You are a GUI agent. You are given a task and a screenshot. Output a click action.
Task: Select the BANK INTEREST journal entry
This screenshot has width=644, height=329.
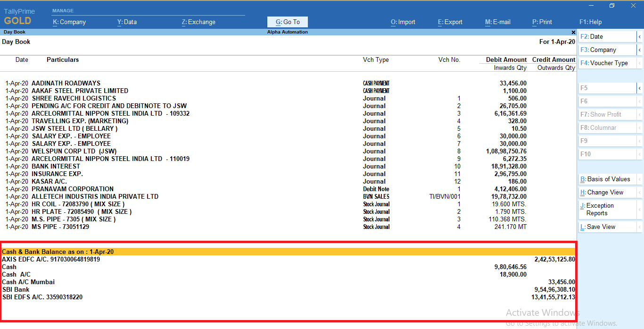point(56,166)
